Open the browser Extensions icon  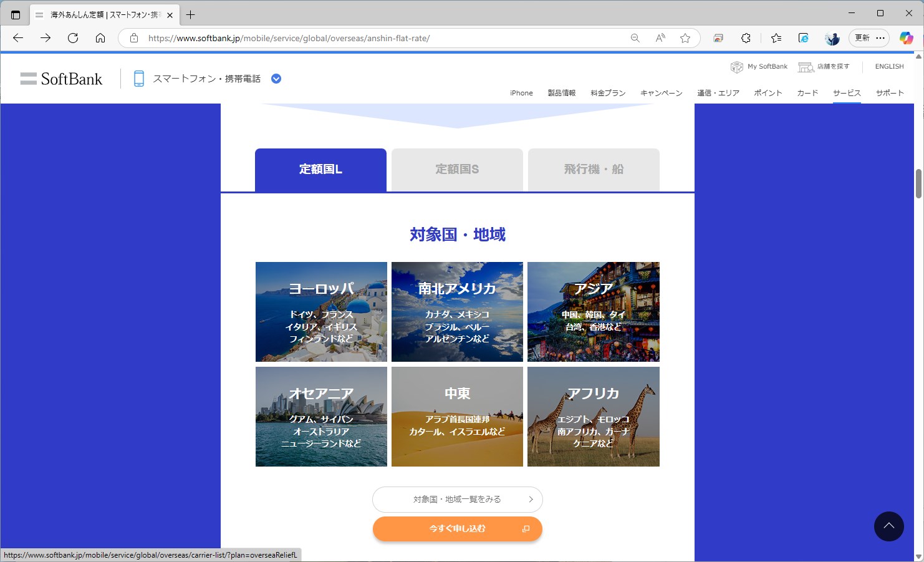click(746, 38)
